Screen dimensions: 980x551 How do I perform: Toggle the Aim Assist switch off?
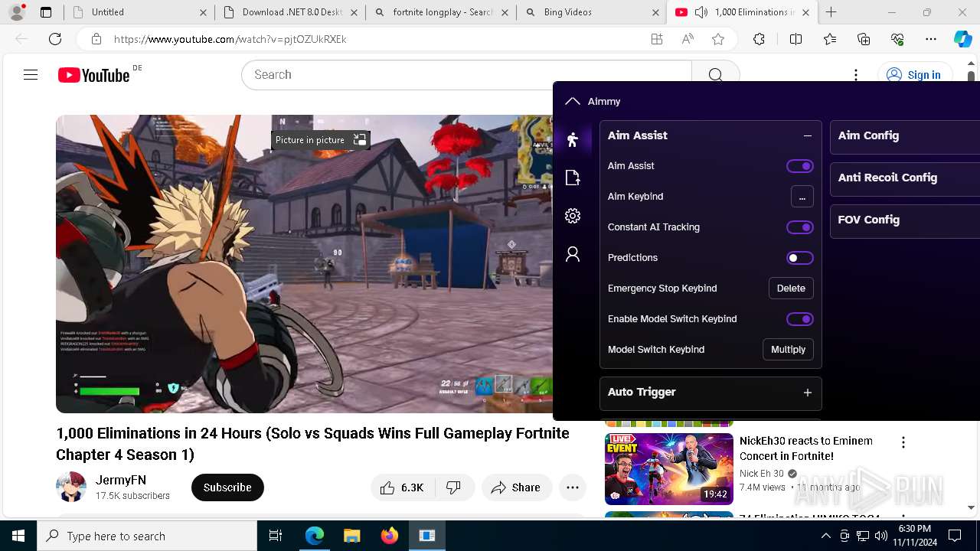tap(800, 166)
